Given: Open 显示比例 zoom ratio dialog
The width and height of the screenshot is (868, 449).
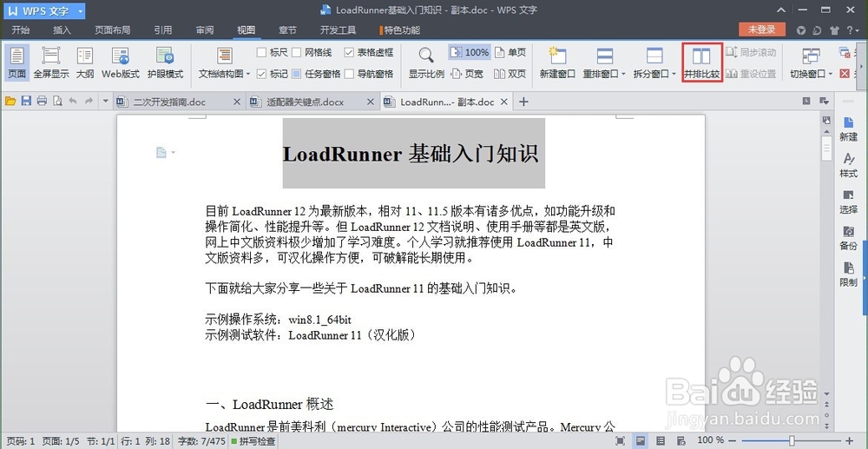Looking at the screenshot, I should point(426,63).
